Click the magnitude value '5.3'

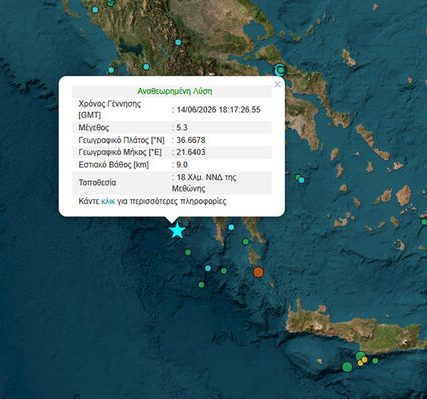(182, 128)
